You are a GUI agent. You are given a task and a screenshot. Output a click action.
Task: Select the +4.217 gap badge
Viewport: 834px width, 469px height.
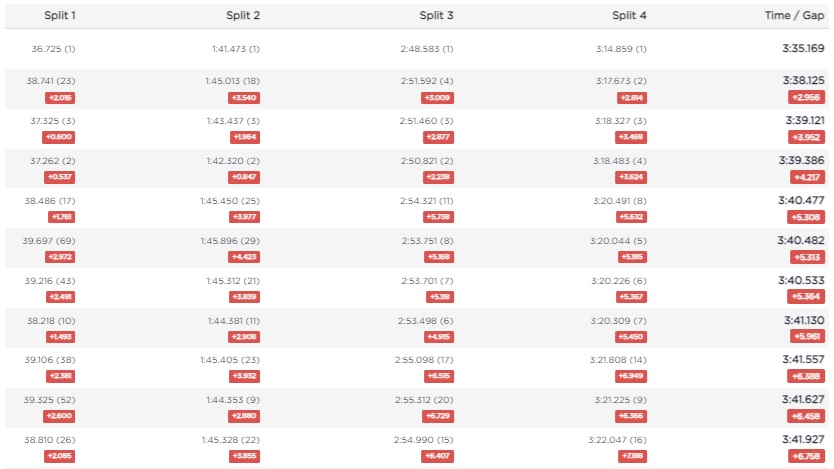(x=806, y=177)
